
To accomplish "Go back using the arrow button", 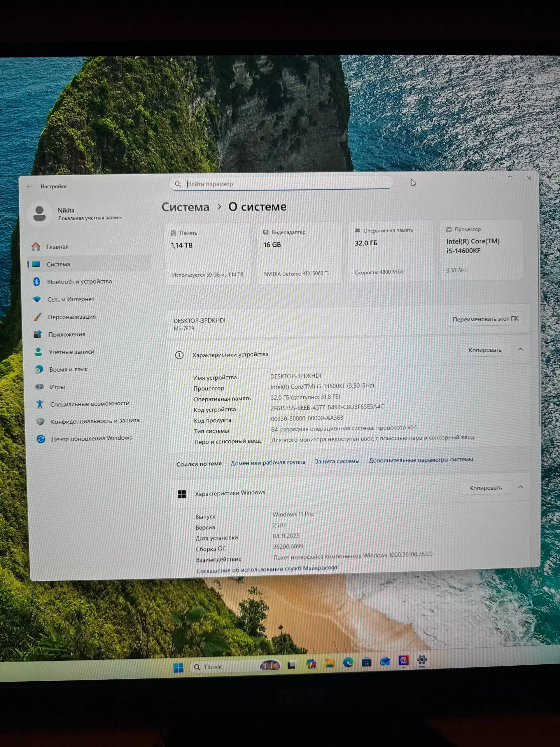I will coord(29,186).
